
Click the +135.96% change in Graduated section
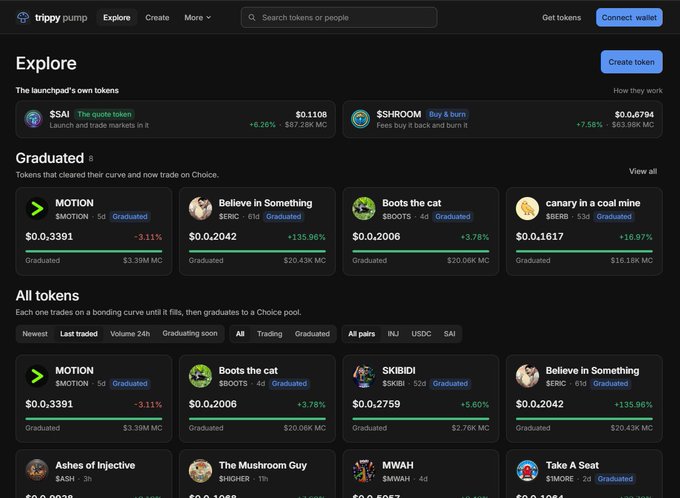pyautogui.click(x=306, y=237)
